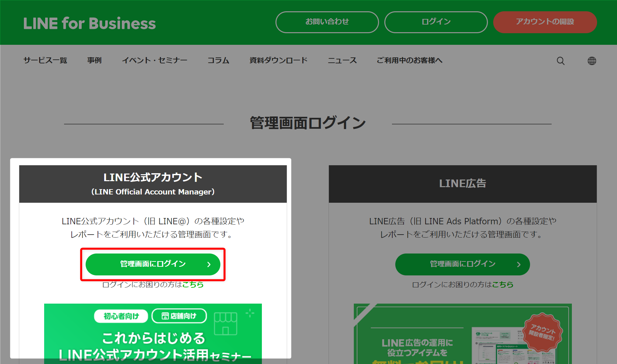Click the 初心者向け tag on seminar banner
Screen dimensions: 617x364
pyautogui.click(x=121, y=316)
